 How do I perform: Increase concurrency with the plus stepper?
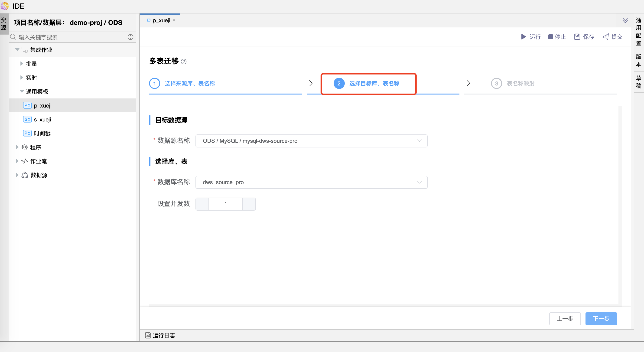click(x=249, y=204)
